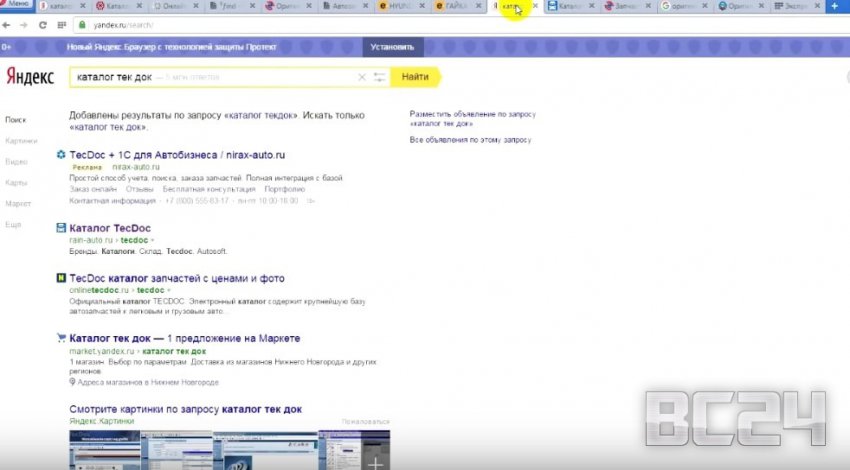Click the search field with каталог тек док
Image resolution: width=850 pixels, height=470 pixels.
point(210,77)
